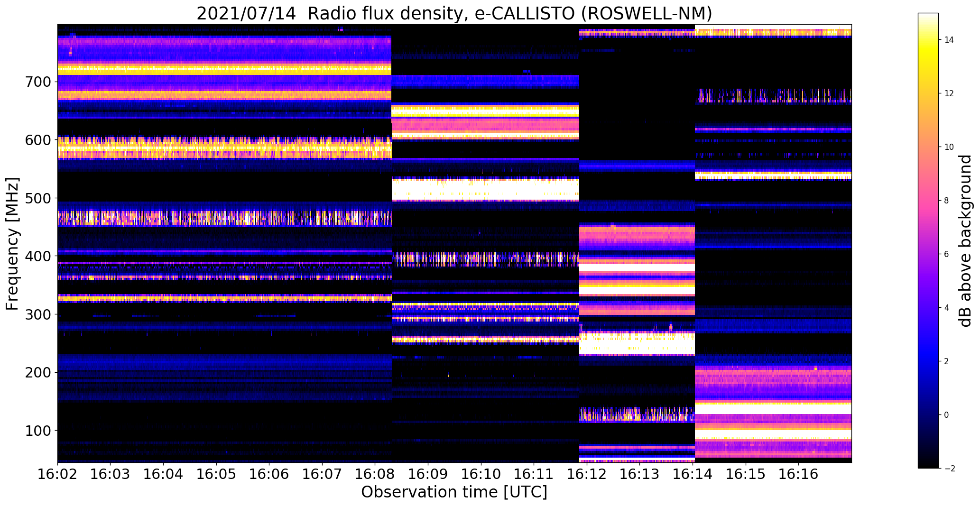Click the colorbar tick label 2
The width and height of the screenshot is (980, 506).
[x=947, y=361]
